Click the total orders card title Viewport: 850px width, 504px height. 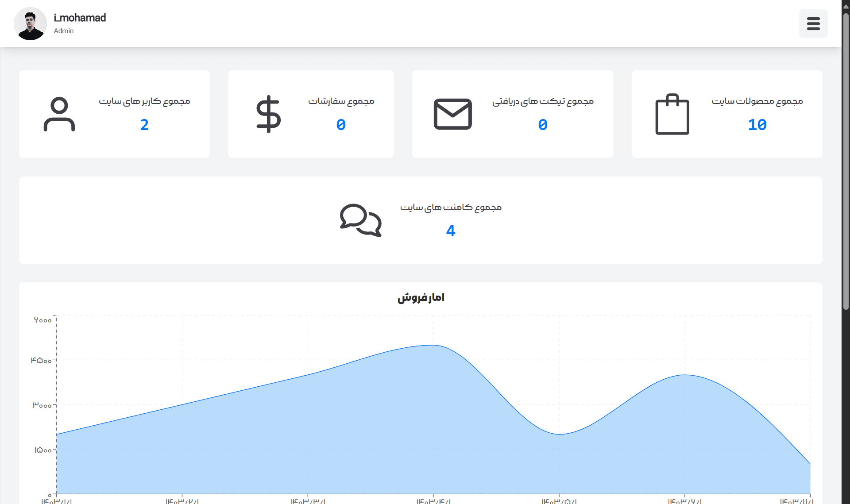click(x=341, y=101)
